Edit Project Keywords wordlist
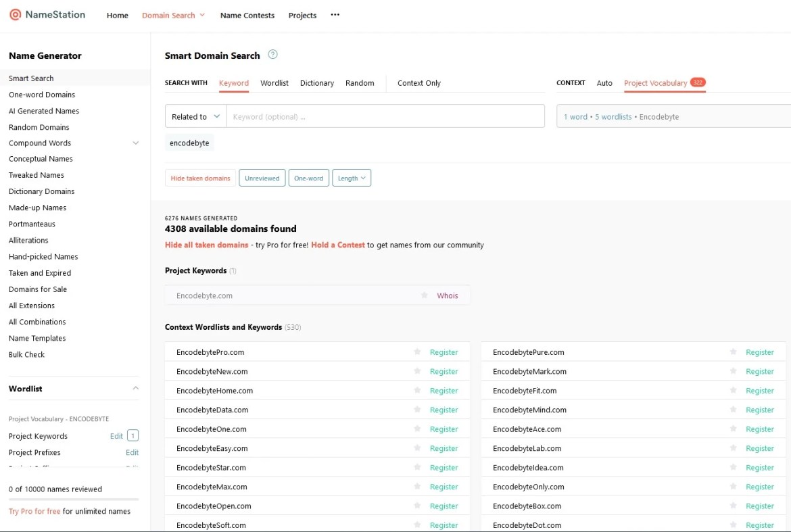 116,436
